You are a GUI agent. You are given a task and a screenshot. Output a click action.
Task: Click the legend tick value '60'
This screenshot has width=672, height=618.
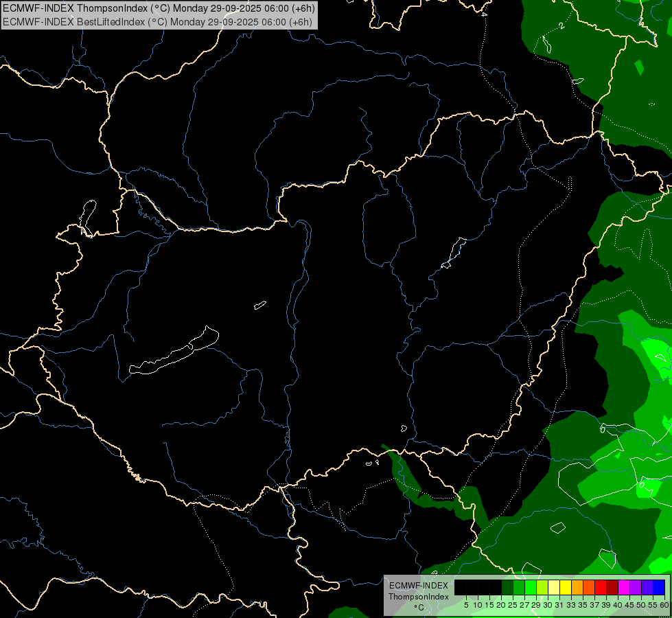tap(664, 605)
